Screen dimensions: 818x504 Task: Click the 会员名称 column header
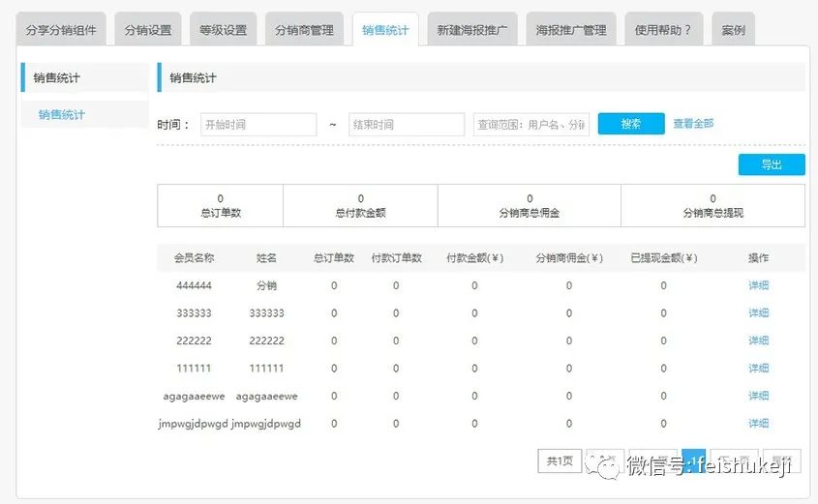coord(194,257)
